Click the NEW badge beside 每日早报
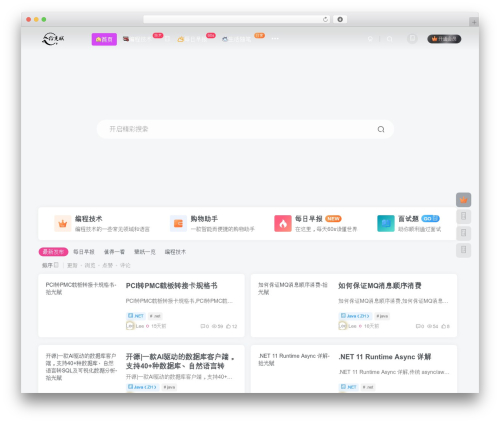Image resolution: width=500 pixels, height=423 pixels. 333,219
